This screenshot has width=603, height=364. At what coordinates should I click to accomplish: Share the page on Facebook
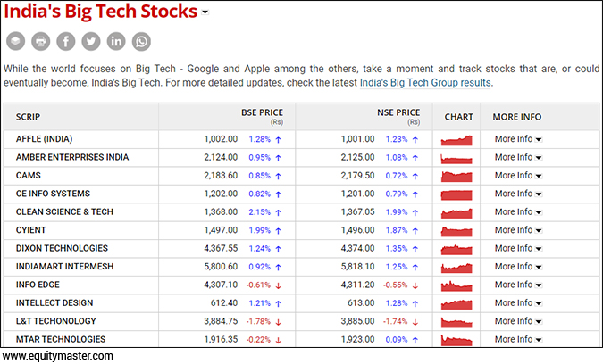click(x=66, y=42)
